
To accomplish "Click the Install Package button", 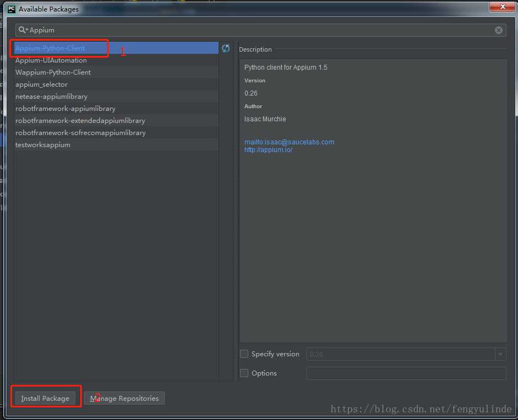I will point(45,399).
